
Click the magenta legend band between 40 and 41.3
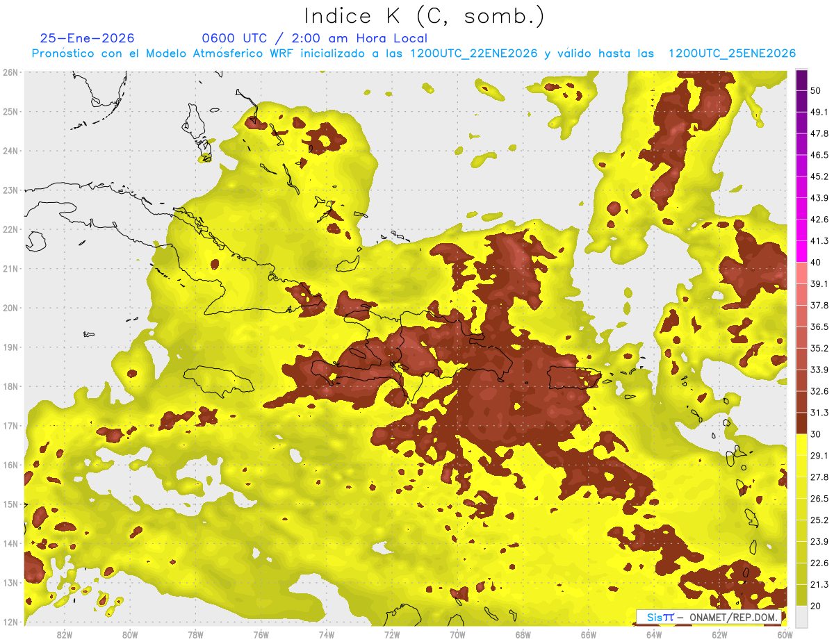coord(801,251)
